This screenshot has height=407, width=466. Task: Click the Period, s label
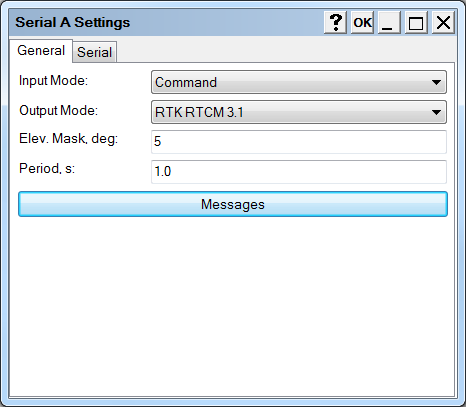pos(47,169)
